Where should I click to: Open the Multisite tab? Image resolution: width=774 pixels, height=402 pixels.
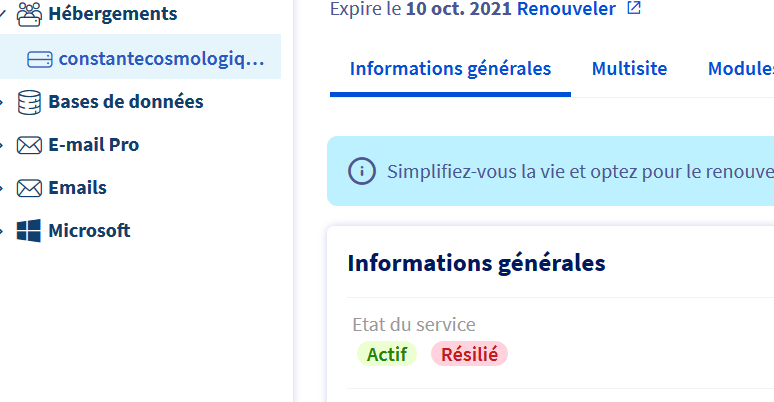coord(629,69)
